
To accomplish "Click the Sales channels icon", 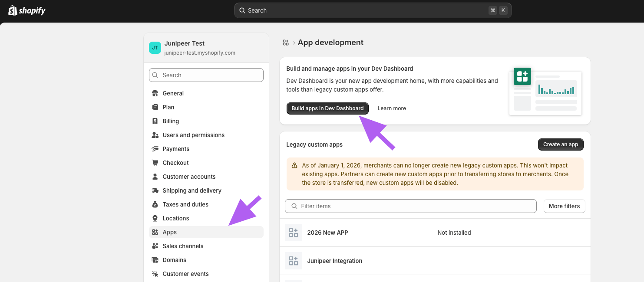I will point(155,246).
